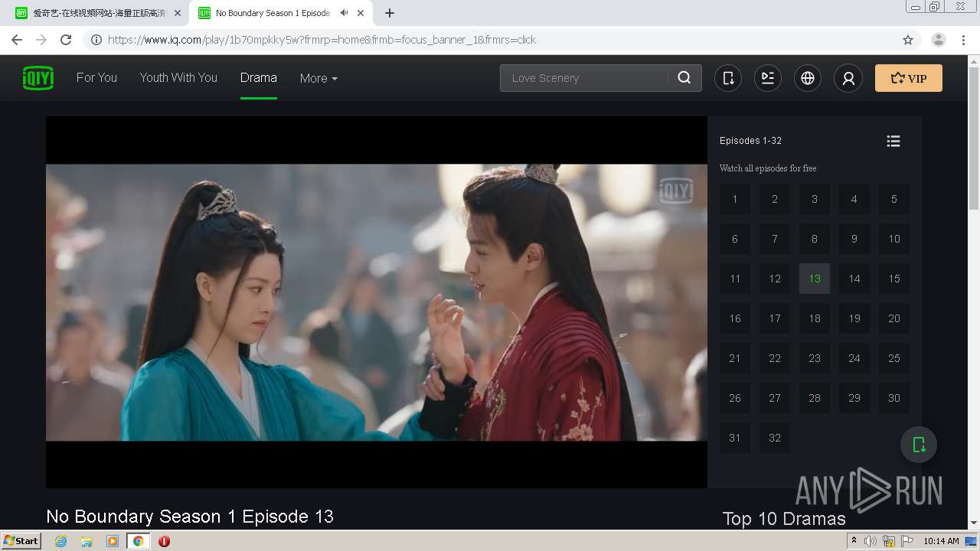
Task: Play episode 14
Action: [854, 279]
